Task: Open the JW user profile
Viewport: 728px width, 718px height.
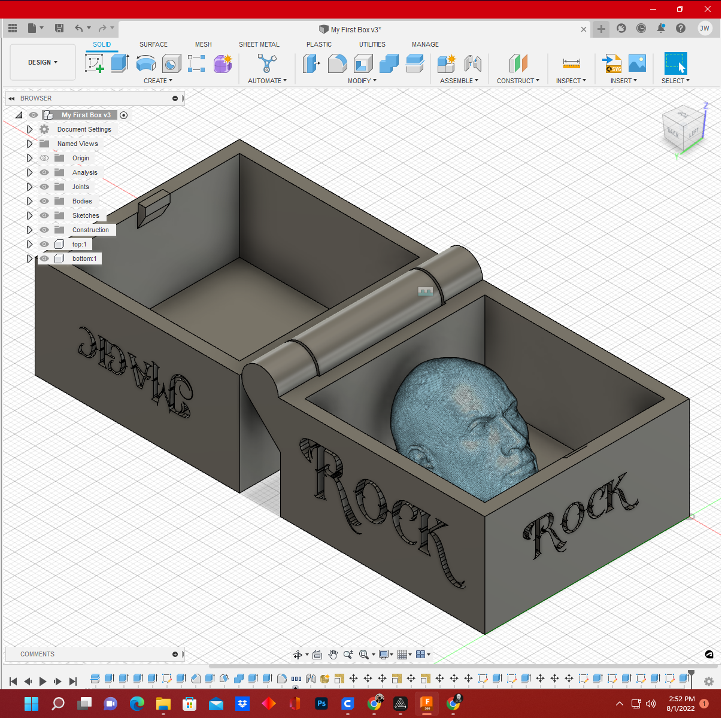Action: tap(705, 28)
